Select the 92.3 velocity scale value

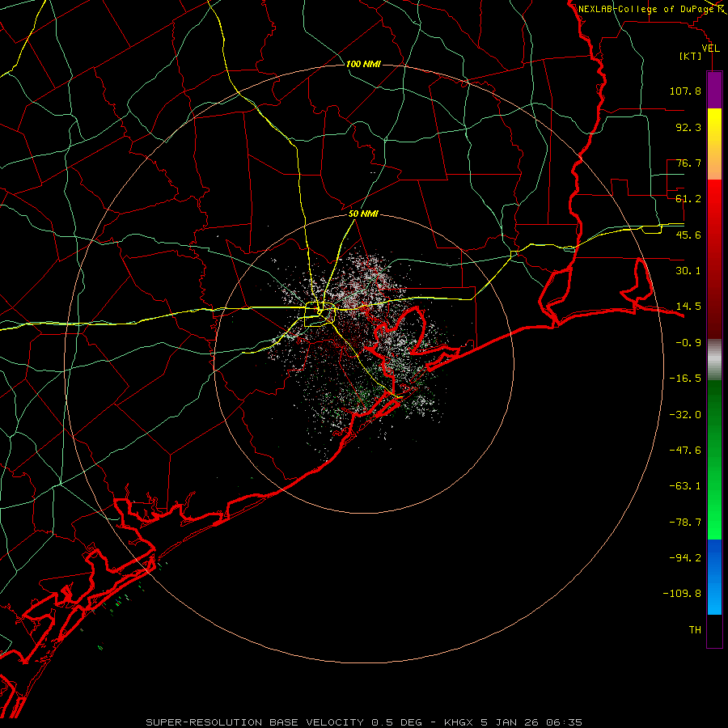coord(688,127)
